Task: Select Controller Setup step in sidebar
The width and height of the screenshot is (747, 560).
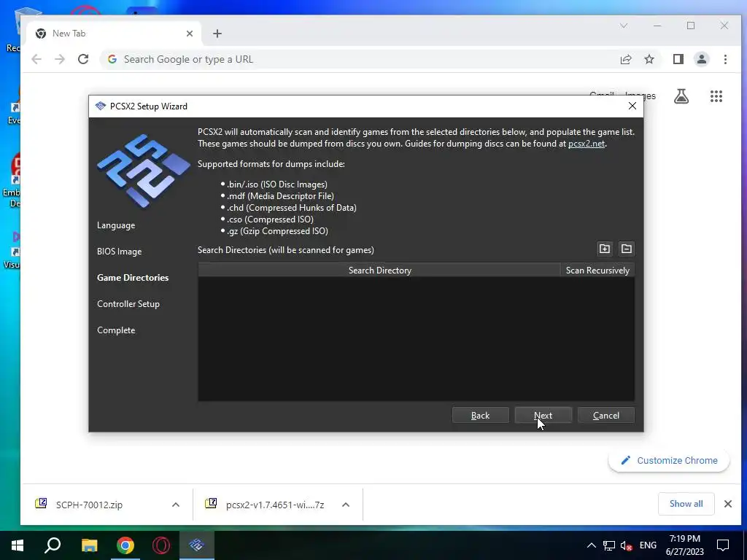Action: tap(128, 304)
